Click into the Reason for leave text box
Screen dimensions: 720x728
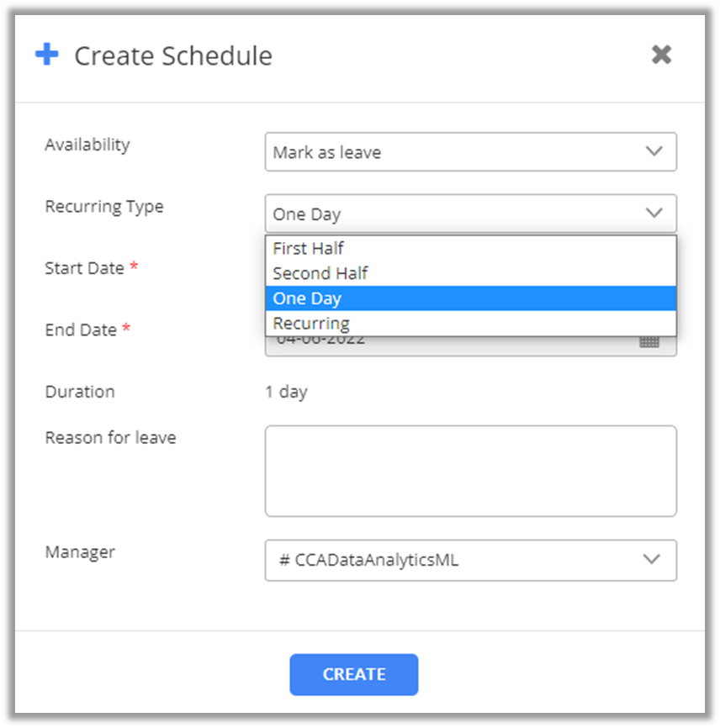coord(469,471)
